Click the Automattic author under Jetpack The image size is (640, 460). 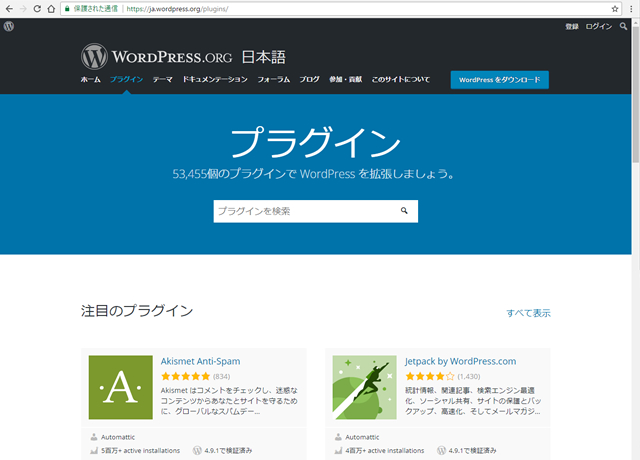point(362,437)
